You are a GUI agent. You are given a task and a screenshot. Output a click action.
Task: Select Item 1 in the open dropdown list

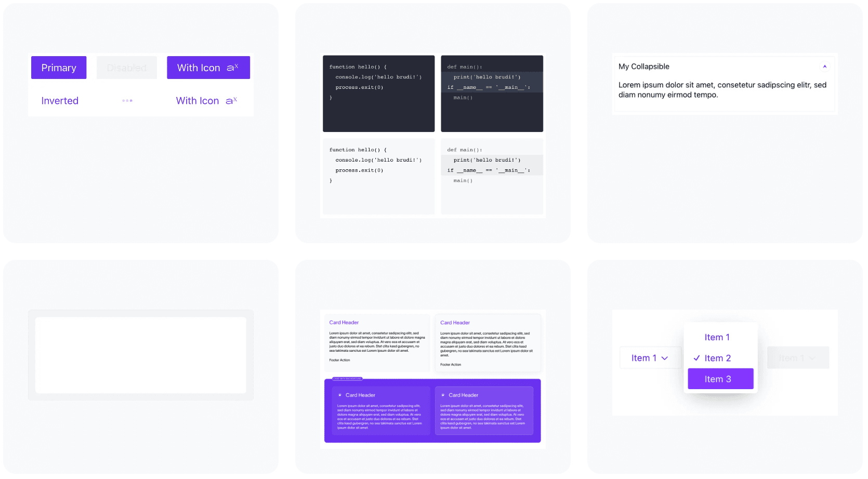pyautogui.click(x=717, y=337)
